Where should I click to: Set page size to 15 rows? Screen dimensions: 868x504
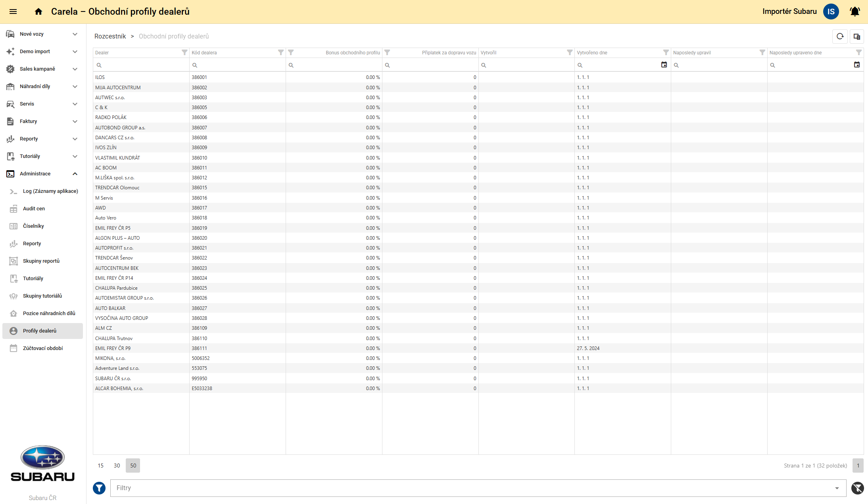(x=101, y=466)
